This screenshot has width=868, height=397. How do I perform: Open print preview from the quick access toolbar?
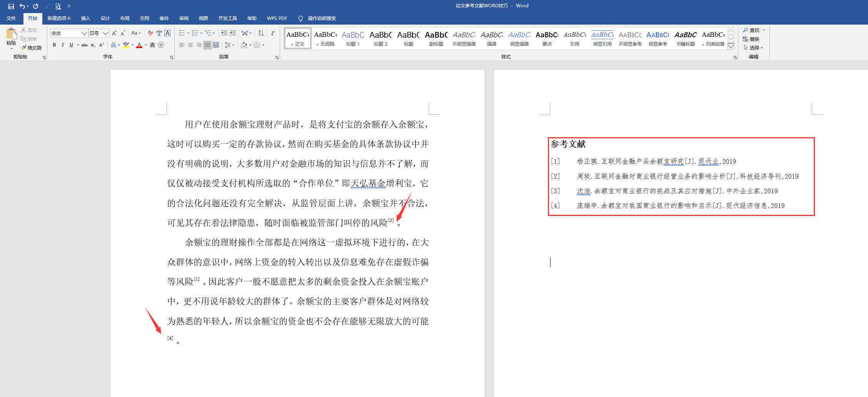(58, 6)
